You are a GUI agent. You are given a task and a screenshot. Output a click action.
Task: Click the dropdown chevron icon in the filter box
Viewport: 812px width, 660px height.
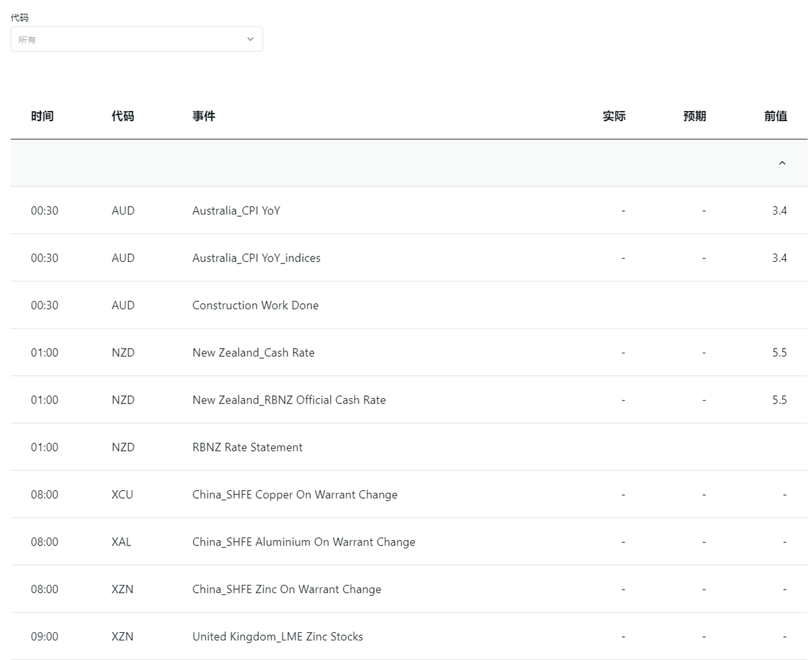[250, 39]
